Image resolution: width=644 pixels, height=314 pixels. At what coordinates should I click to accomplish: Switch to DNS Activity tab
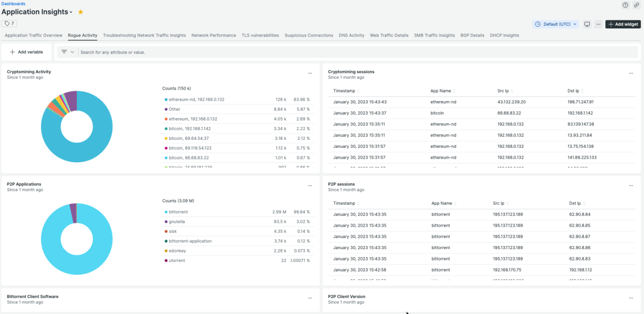(x=352, y=35)
